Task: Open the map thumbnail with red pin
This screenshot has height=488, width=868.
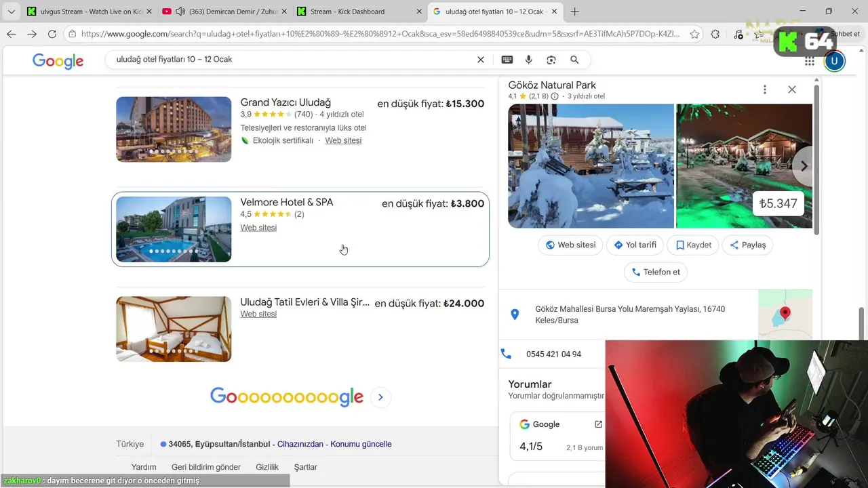Action: click(785, 314)
